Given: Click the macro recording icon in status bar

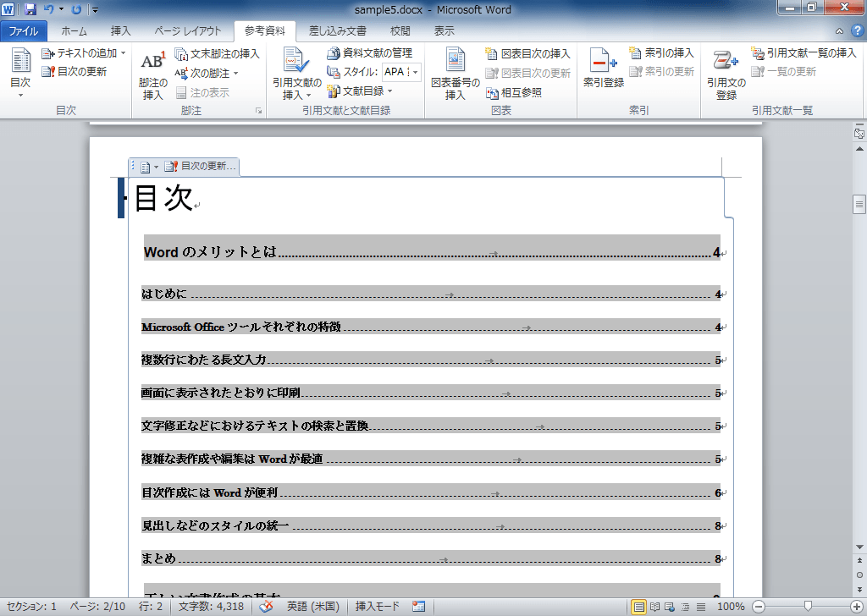Looking at the screenshot, I should pos(418,607).
